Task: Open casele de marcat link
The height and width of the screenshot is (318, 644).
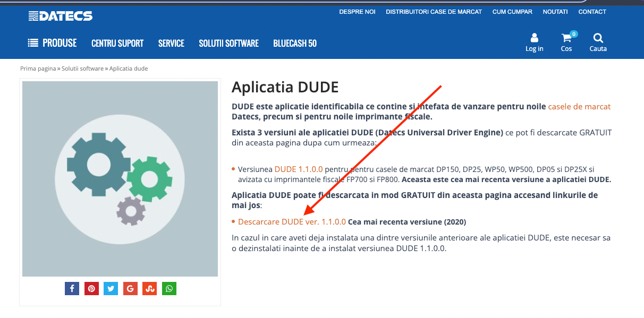Action: click(x=579, y=107)
